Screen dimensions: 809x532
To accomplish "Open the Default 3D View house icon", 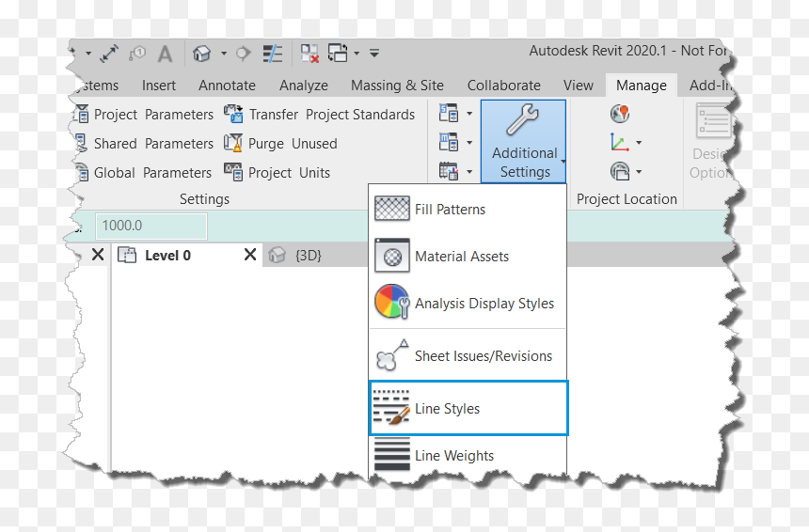I will 201,53.
